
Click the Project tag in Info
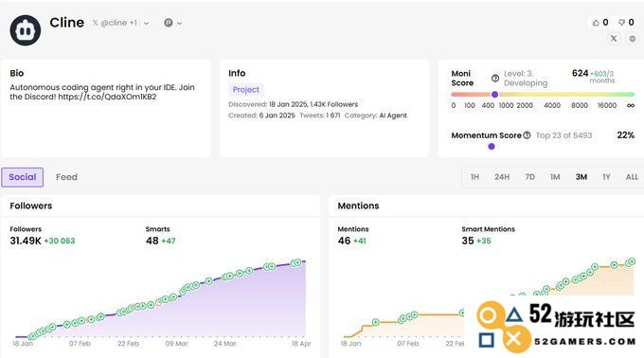pyautogui.click(x=245, y=89)
